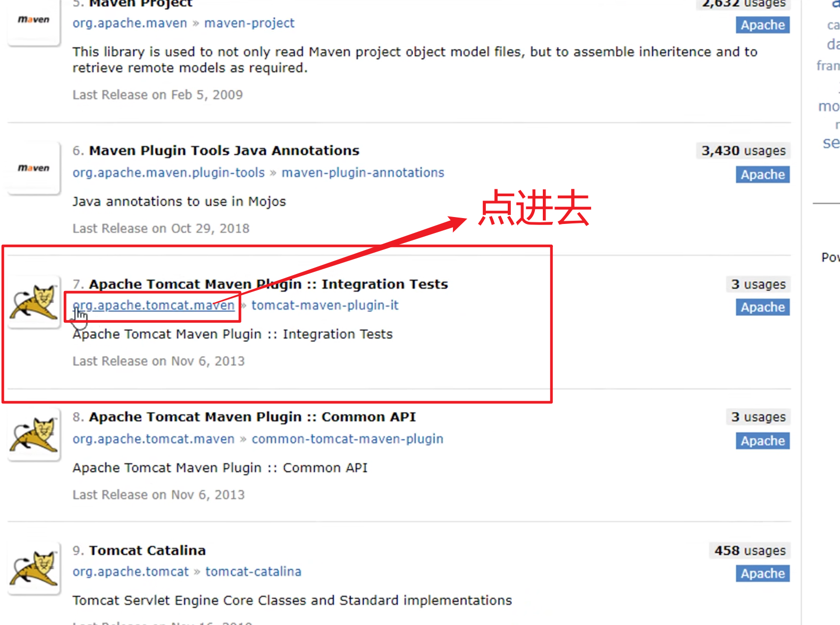840x625 pixels.
Task: Click Apache badge for Maven Plugin Tools Java Annotations
Action: tap(763, 174)
